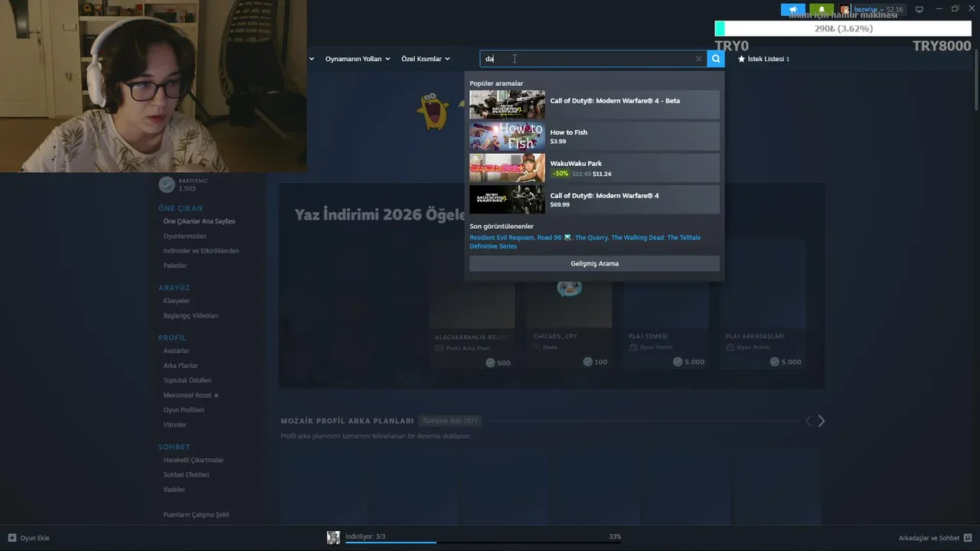
Task: Click the Gelişmiş Arama button
Action: [x=594, y=263]
